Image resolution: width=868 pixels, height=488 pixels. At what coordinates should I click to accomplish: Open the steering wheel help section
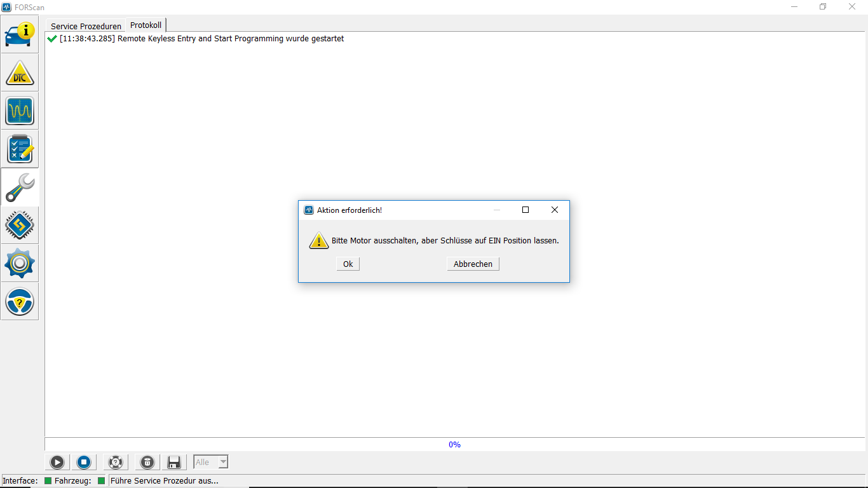tap(20, 301)
